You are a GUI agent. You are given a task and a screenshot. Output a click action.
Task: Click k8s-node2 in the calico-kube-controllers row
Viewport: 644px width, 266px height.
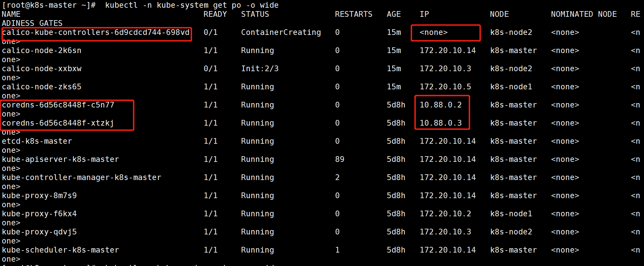click(x=511, y=32)
